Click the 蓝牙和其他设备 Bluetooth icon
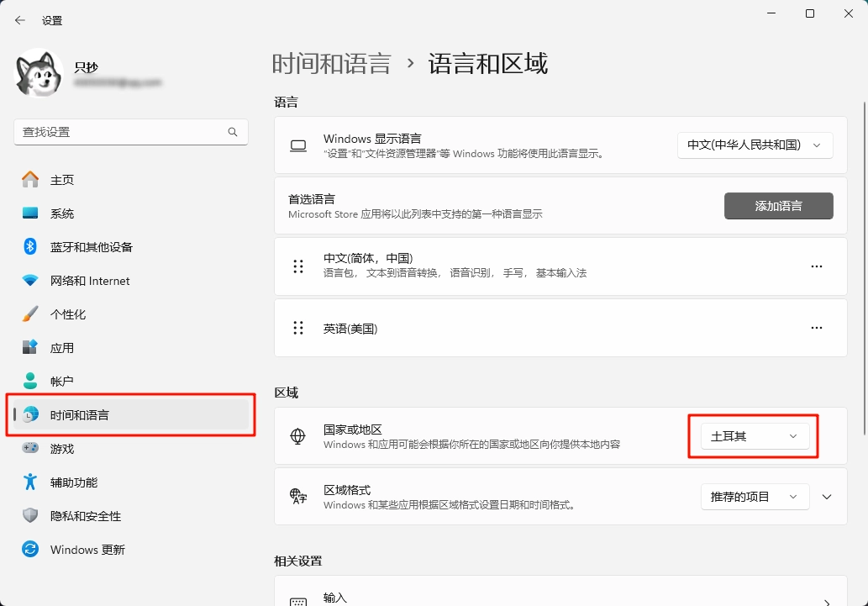 [x=30, y=247]
